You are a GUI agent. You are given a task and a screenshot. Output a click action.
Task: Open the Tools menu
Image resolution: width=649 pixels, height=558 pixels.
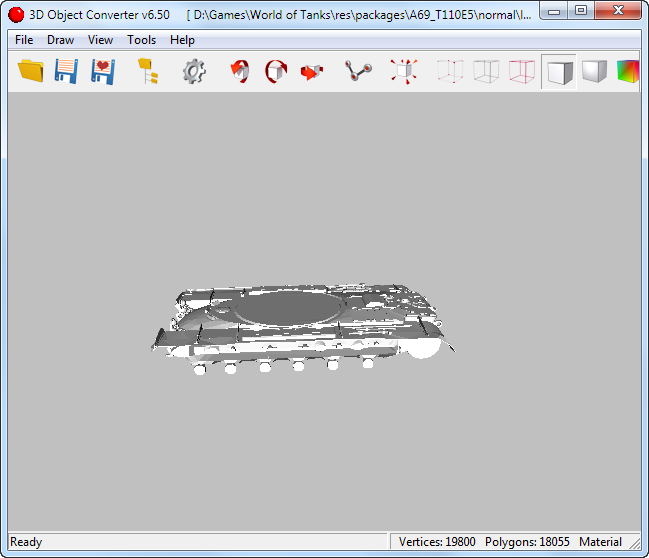(142, 40)
